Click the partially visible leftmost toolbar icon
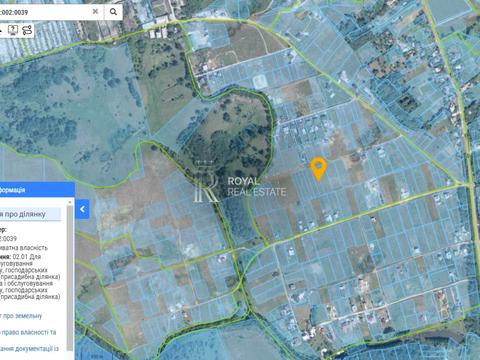The width and height of the screenshot is (480, 360). pyautogui.click(x=1, y=31)
